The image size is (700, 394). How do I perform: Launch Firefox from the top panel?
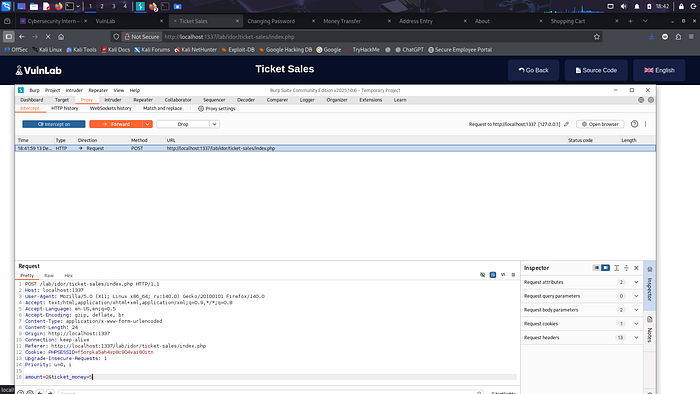tap(58, 6)
